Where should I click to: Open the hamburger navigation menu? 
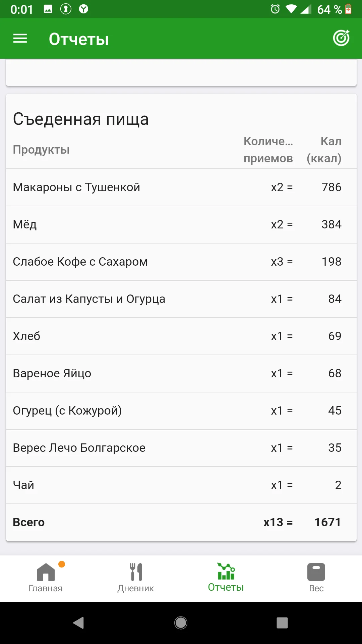(x=20, y=39)
